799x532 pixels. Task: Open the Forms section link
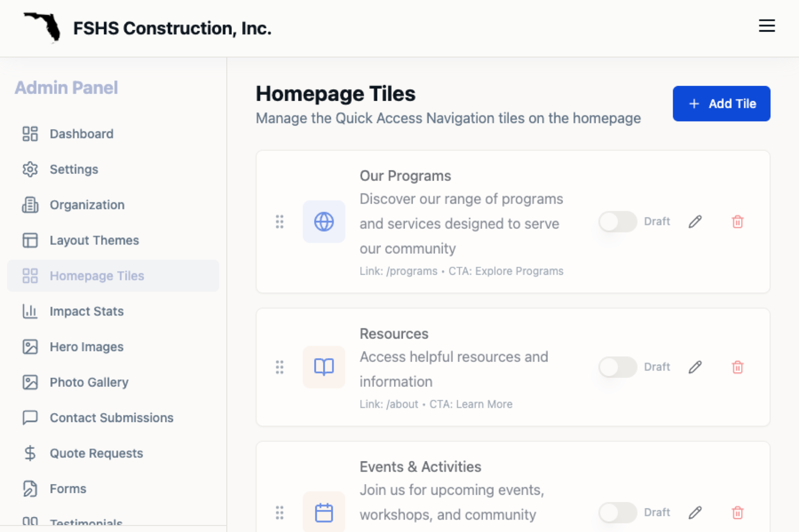pyautogui.click(x=67, y=489)
